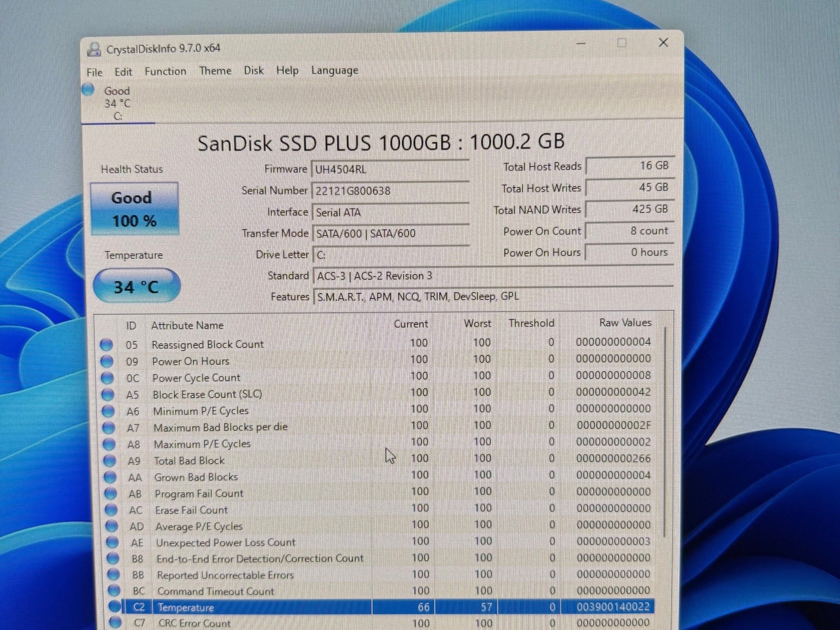Viewport: 840px width, 630px height.
Task: Click status orb of Program Fail Count row
Action: [x=111, y=494]
